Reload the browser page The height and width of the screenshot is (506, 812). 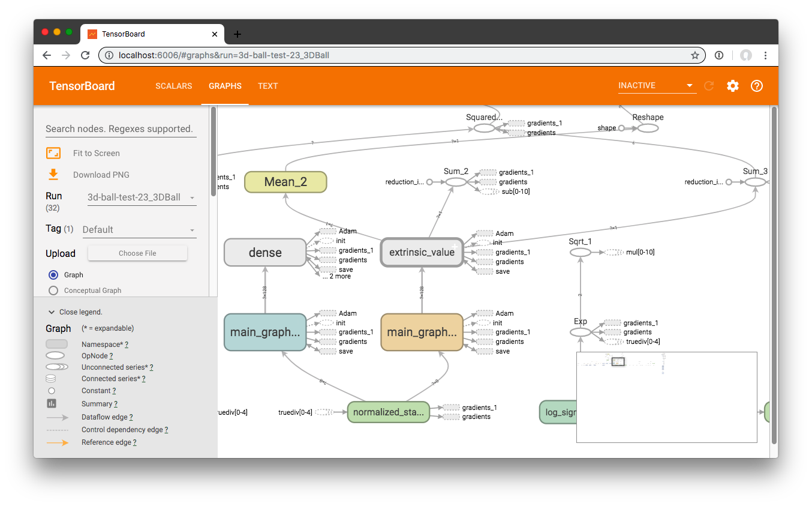tap(85, 55)
